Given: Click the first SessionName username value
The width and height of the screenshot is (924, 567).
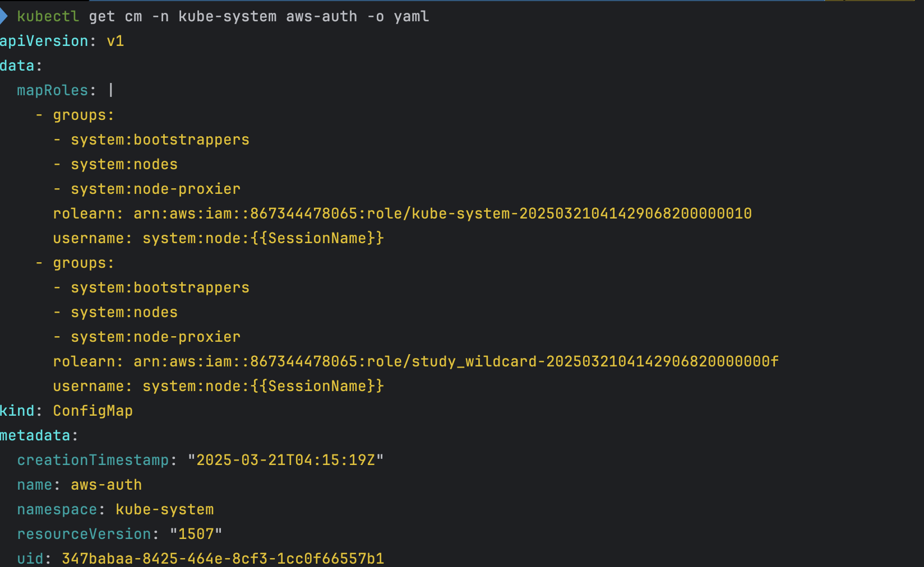Looking at the screenshot, I should pos(263,238).
